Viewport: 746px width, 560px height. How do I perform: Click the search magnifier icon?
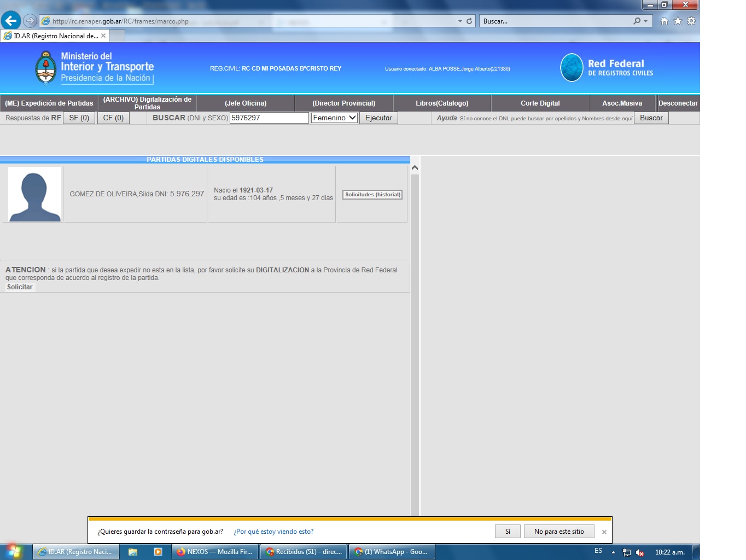(x=637, y=21)
